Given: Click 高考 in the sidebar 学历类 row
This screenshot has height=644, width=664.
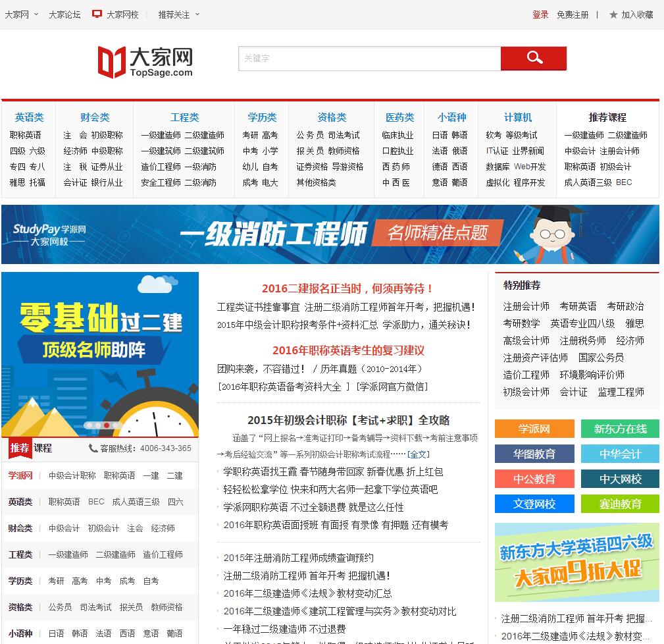Looking at the screenshot, I should [x=80, y=580].
